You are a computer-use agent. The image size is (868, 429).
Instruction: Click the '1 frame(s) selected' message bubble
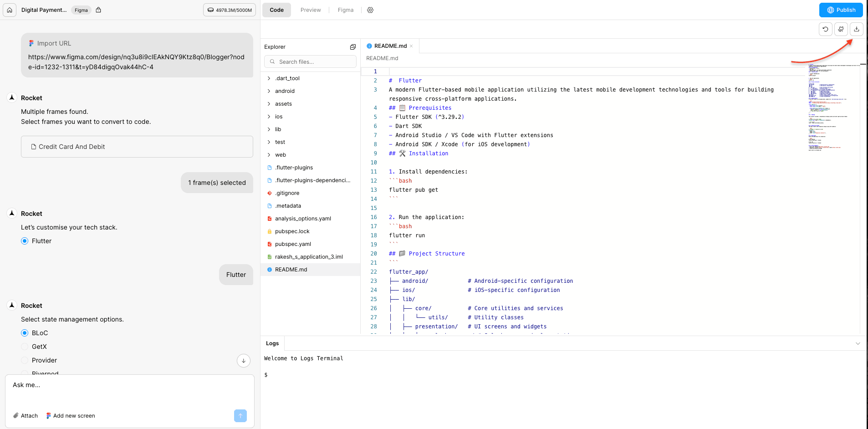pyautogui.click(x=217, y=183)
